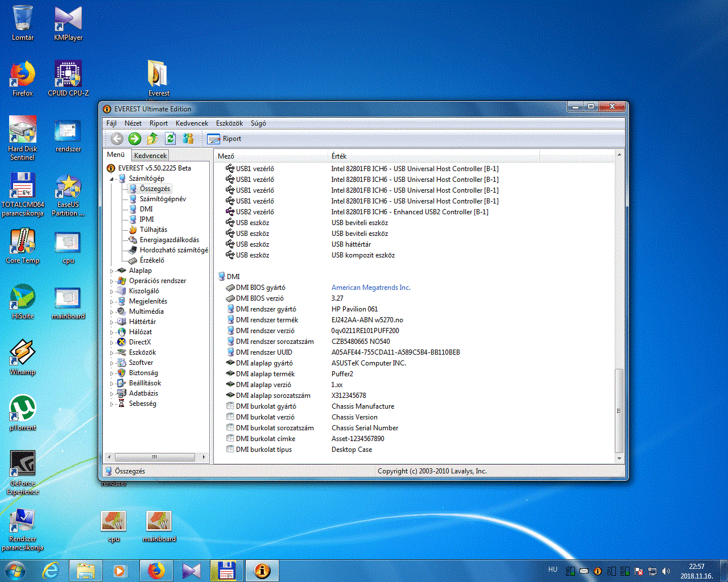Screen dimensions: 728x582
Task: Expand the Operációs rendszer node
Action: coord(112,281)
